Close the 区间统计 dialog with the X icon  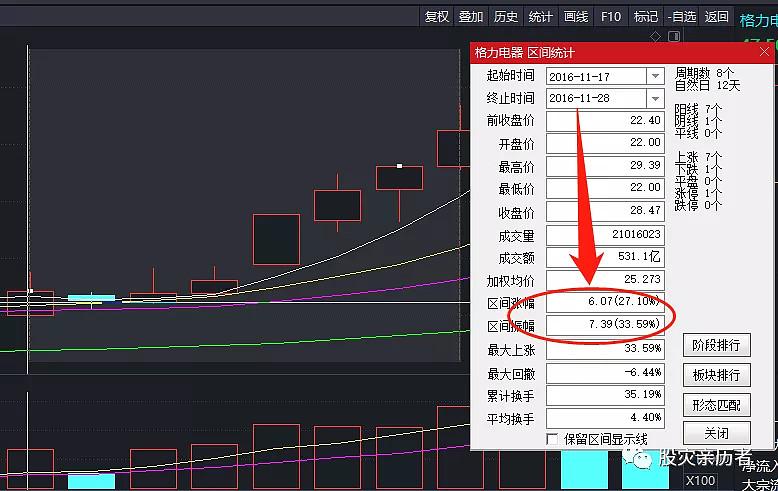pyautogui.click(x=765, y=52)
